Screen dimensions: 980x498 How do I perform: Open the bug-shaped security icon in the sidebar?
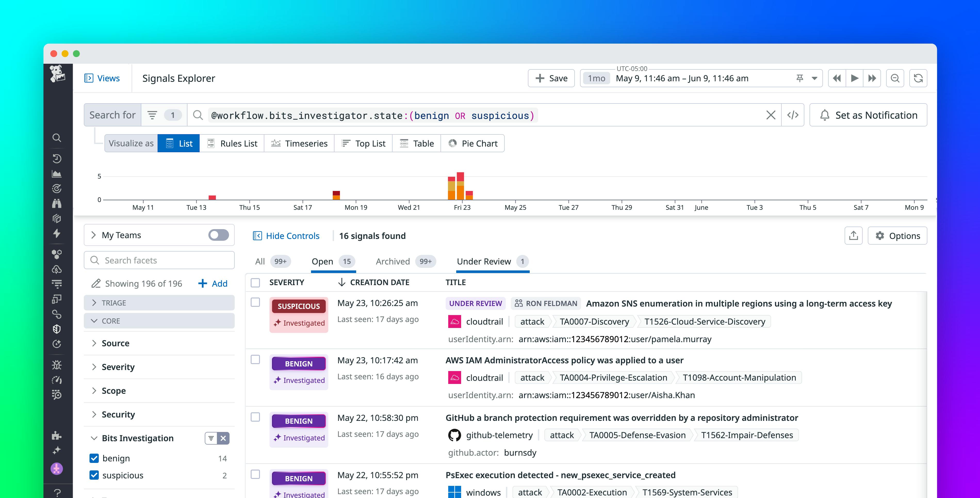(57, 364)
